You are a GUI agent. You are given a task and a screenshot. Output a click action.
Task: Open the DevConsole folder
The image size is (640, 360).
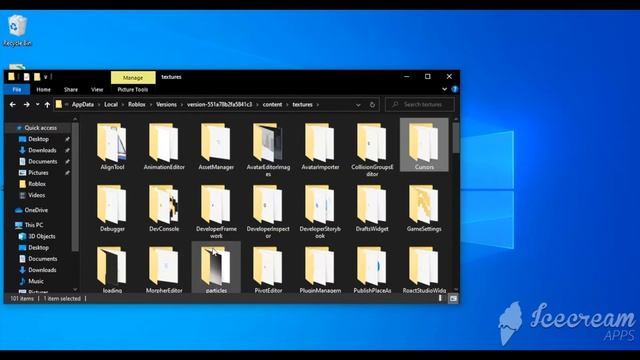(164, 209)
